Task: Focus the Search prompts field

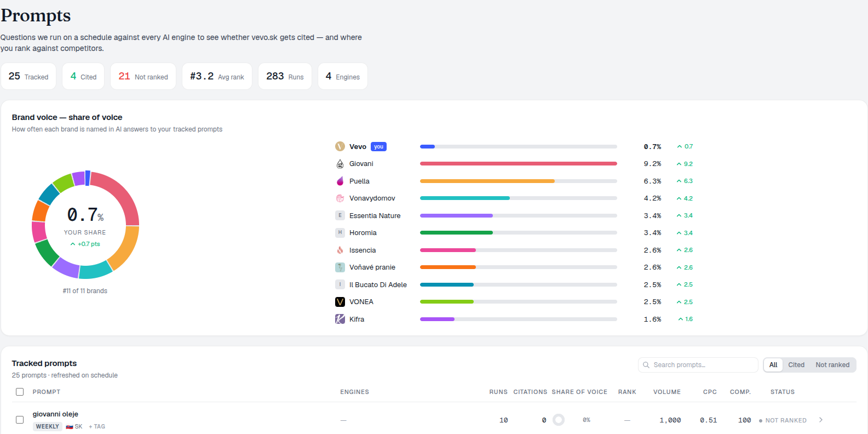Action: click(x=698, y=365)
